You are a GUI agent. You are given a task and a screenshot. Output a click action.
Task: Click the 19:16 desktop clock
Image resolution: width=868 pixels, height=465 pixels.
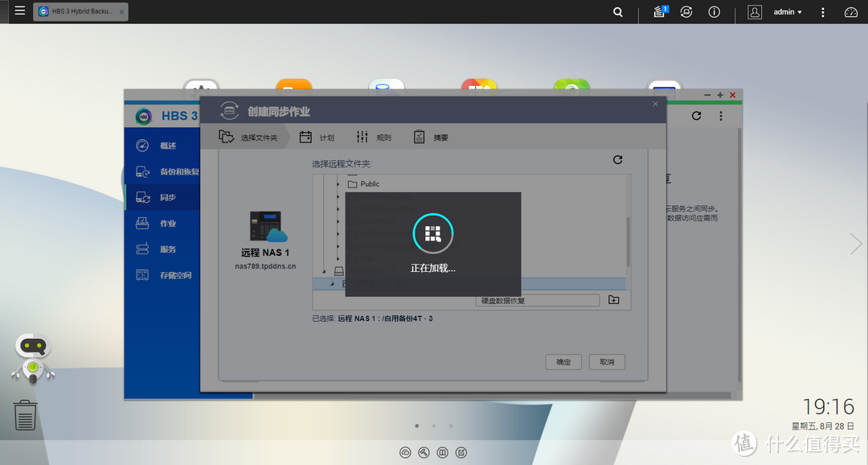coord(828,407)
